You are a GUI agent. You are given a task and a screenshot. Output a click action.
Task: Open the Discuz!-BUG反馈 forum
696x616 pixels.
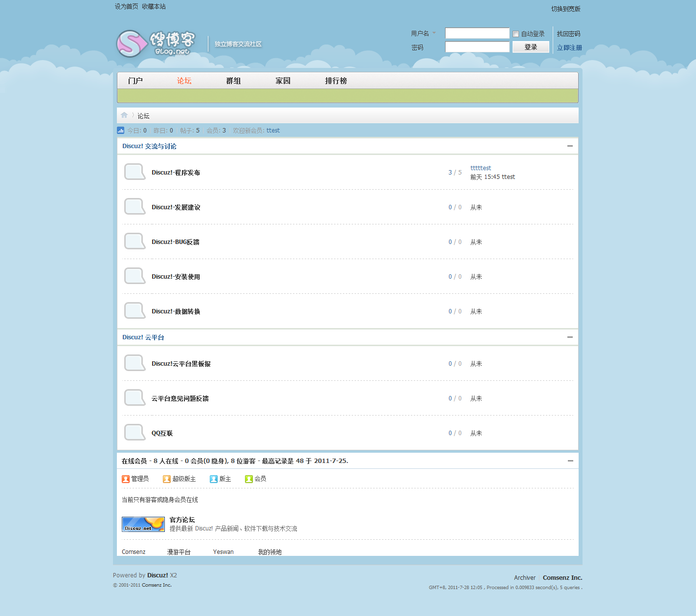click(176, 242)
